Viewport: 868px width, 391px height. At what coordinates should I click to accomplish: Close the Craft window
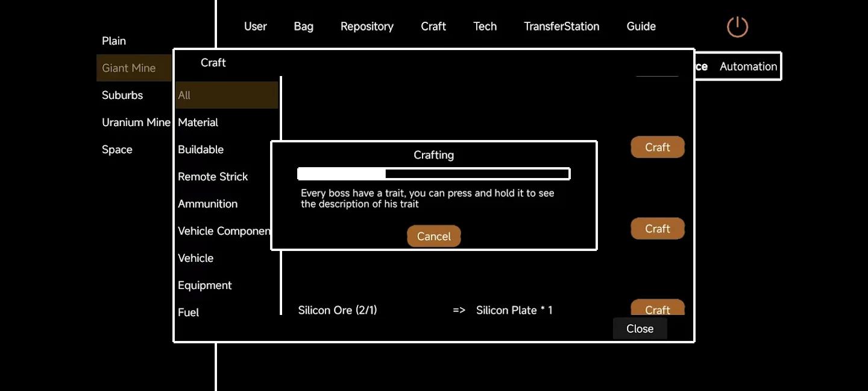coord(640,329)
